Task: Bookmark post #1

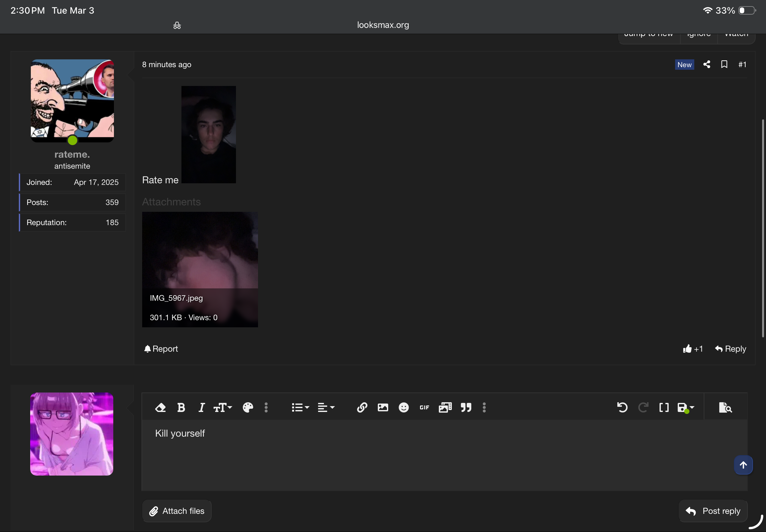Action: (724, 64)
